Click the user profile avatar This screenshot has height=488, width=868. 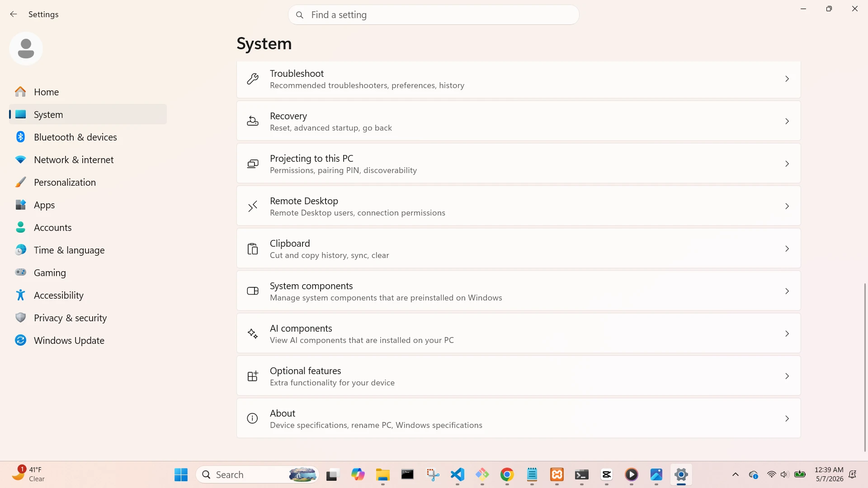click(26, 48)
